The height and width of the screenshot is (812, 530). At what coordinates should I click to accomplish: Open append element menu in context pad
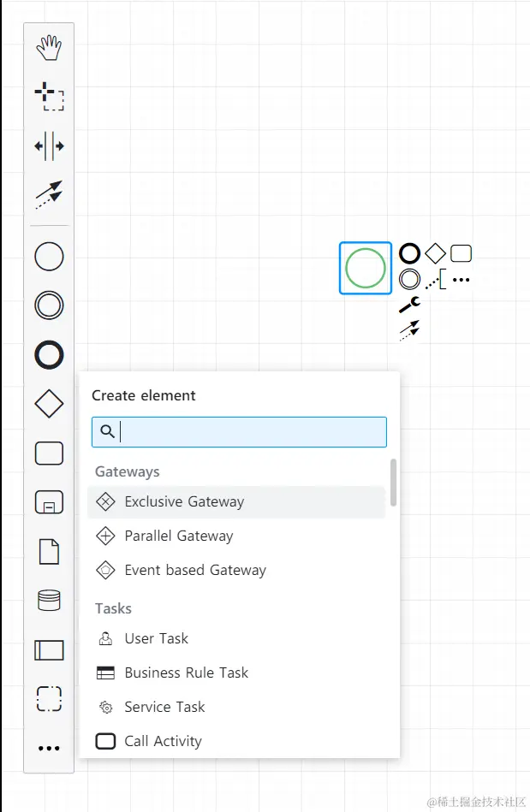click(x=462, y=279)
